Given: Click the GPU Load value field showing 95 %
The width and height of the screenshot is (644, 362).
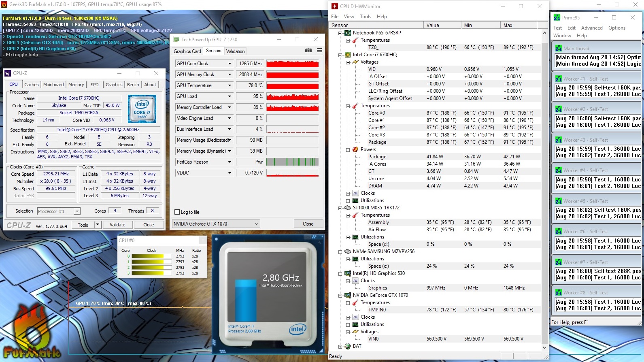Looking at the screenshot, I should click(x=250, y=96).
